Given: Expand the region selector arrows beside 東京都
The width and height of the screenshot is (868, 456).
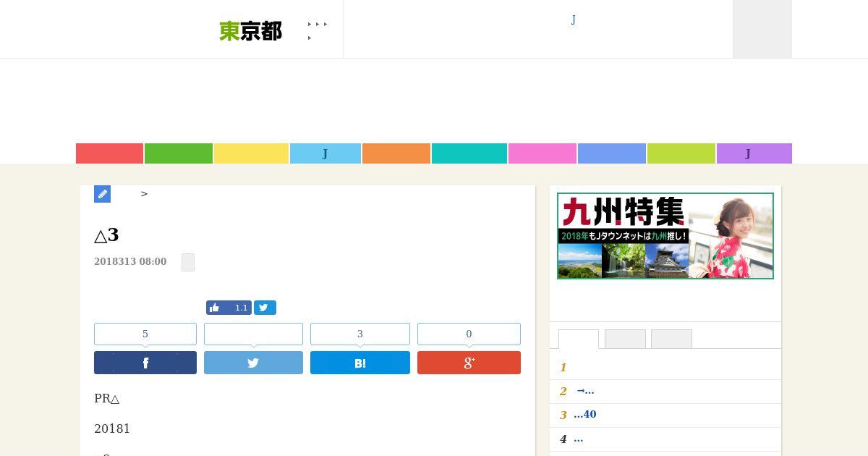Looking at the screenshot, I should [318, 30].
